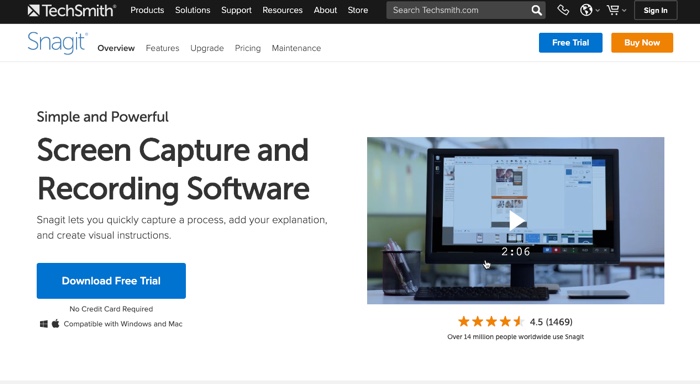700x384 pixels.
Task: Open the Solutions menu
Action: 192,10
